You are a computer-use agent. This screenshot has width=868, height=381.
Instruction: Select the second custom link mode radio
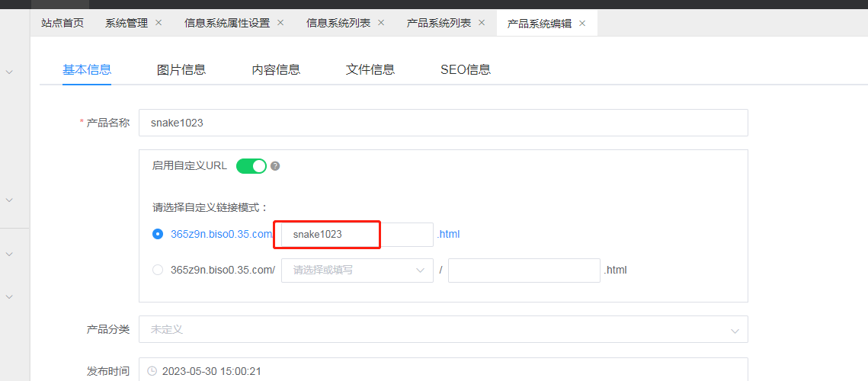click(158, 270)
